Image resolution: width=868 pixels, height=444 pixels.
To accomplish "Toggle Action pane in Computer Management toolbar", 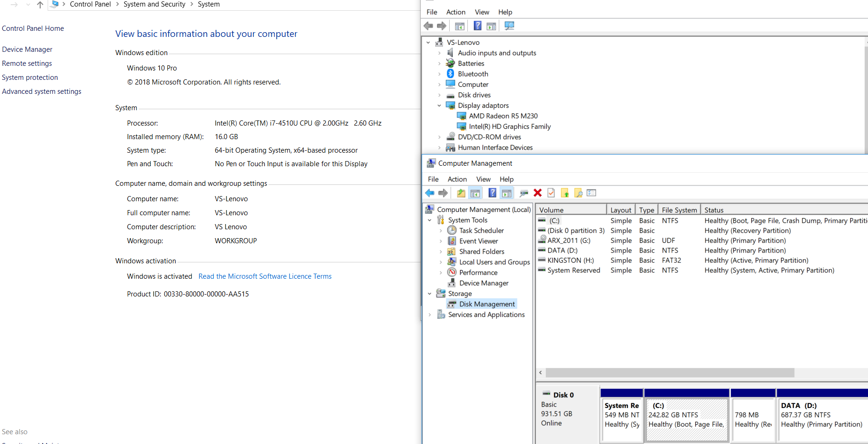I will (x=507, y=193).
